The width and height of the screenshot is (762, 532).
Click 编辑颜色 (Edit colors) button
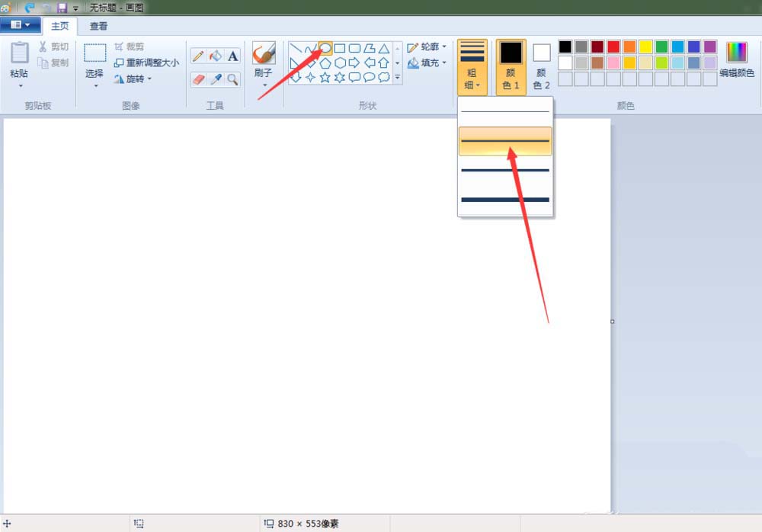coord(737,59)
